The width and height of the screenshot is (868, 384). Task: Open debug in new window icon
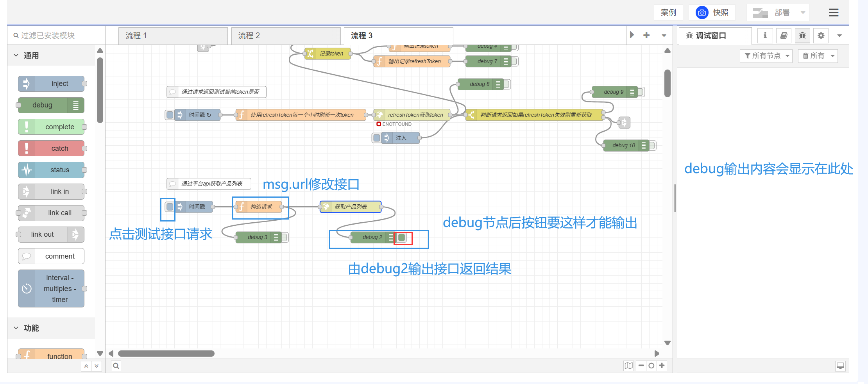840,366
